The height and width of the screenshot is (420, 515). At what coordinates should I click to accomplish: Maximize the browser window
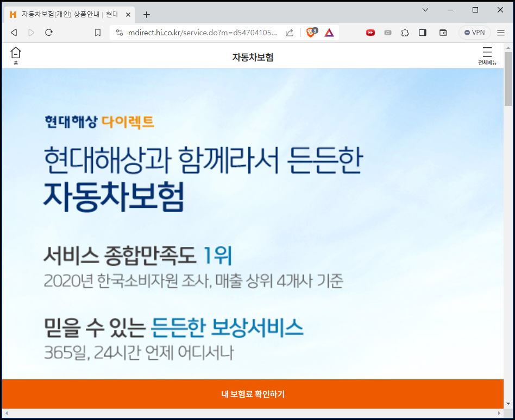[x=475, y=10]
